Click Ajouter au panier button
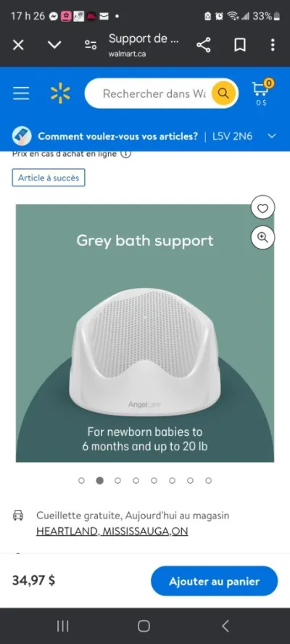290x644 pixels. (215, 581)
